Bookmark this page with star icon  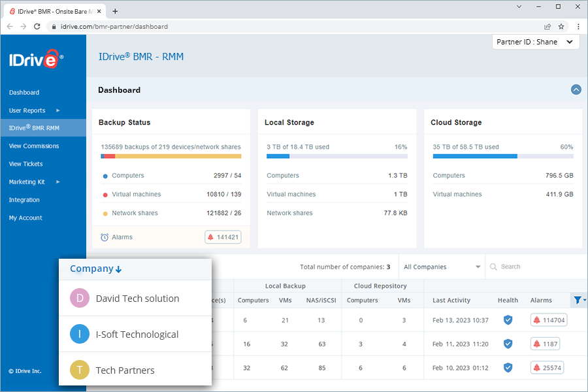point(561,26)
